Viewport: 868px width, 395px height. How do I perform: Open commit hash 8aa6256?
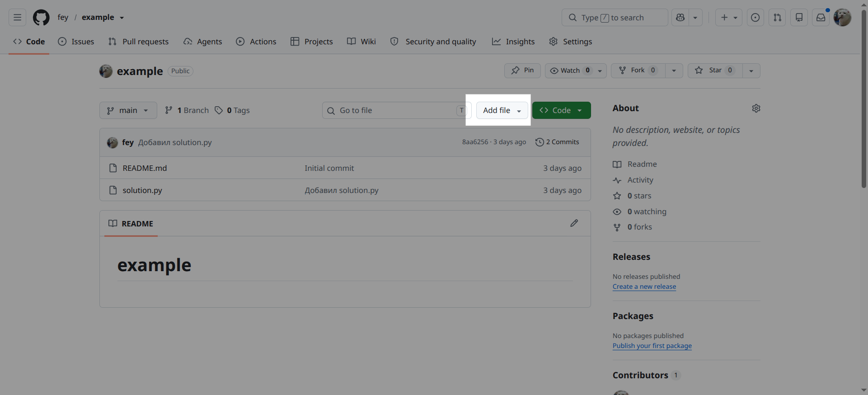point(475,142)
